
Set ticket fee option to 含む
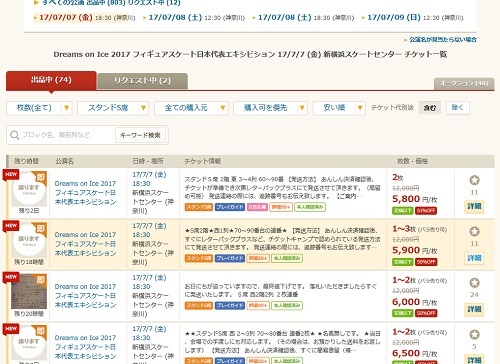pyautogui.click(x=430, y=108)
